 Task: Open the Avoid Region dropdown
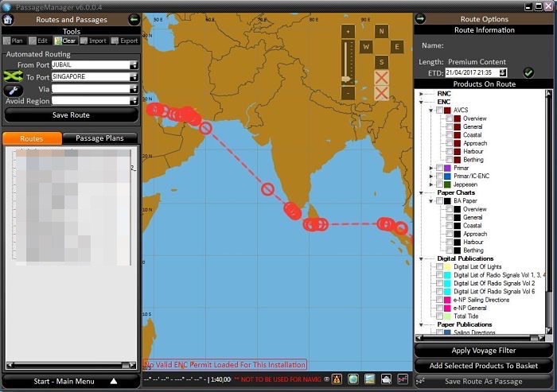click(x=134, y=101)
